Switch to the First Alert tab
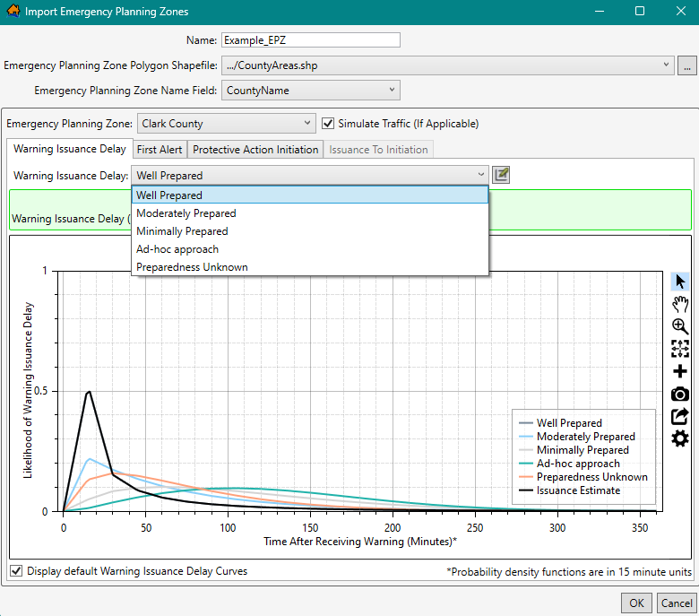Screen dimensions: 699x616 [x=159, y=150]
